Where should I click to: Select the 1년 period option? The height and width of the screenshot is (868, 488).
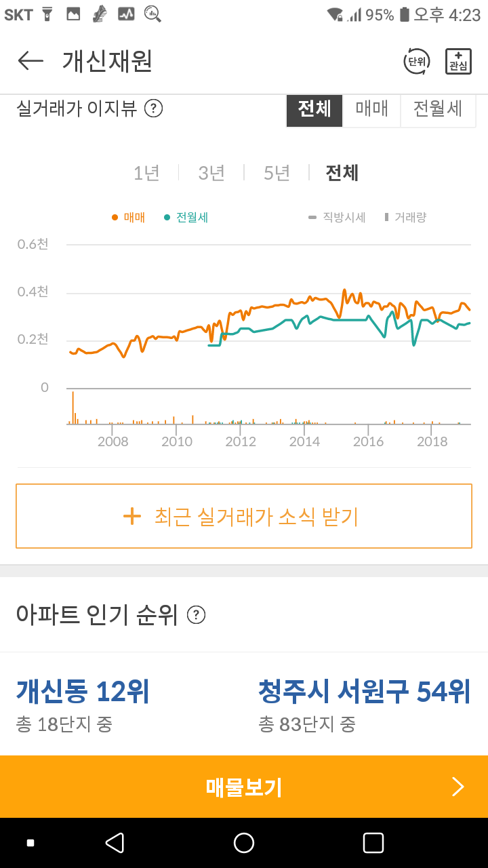click(146, 173)
